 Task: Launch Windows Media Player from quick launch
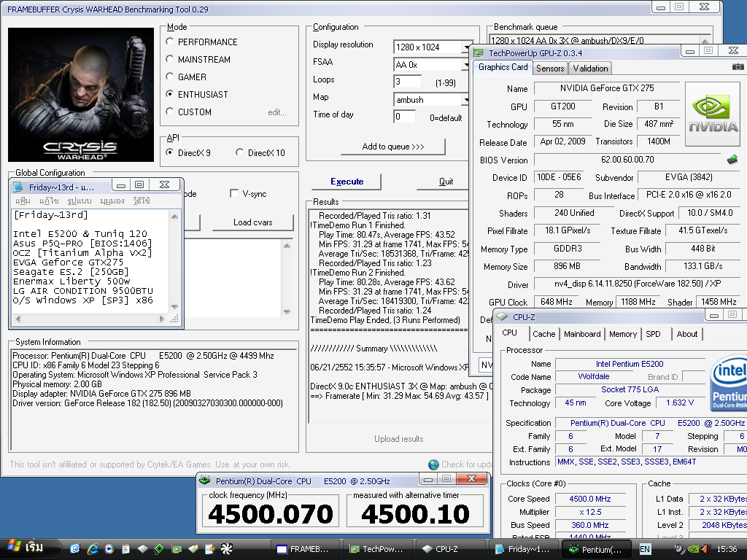pos(109,548)
